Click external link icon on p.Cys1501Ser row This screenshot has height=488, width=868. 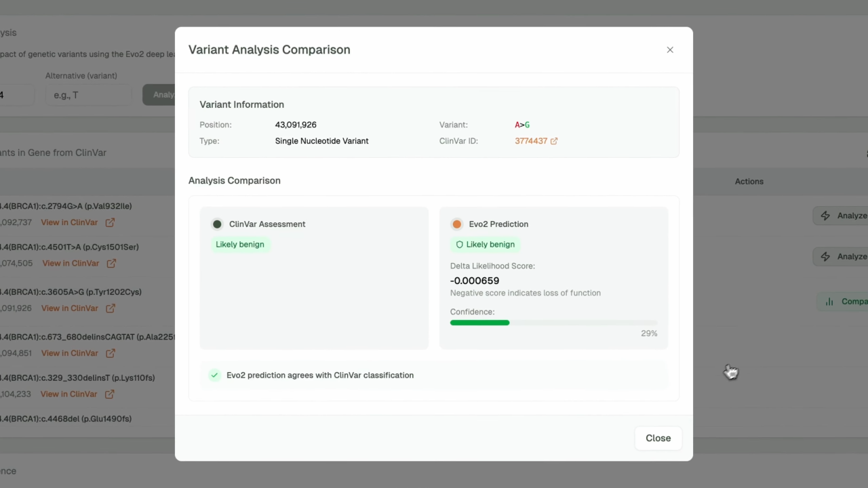111,263
